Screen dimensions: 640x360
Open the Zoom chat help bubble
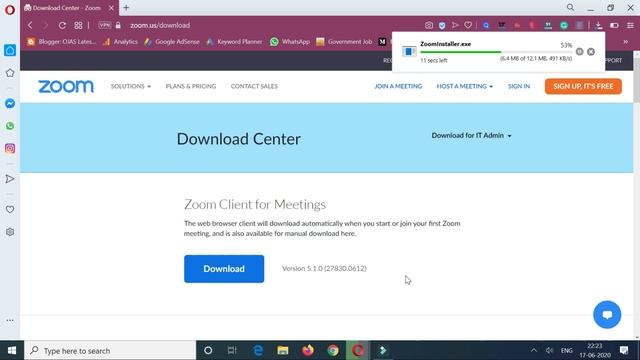click(x=607, y=315)
